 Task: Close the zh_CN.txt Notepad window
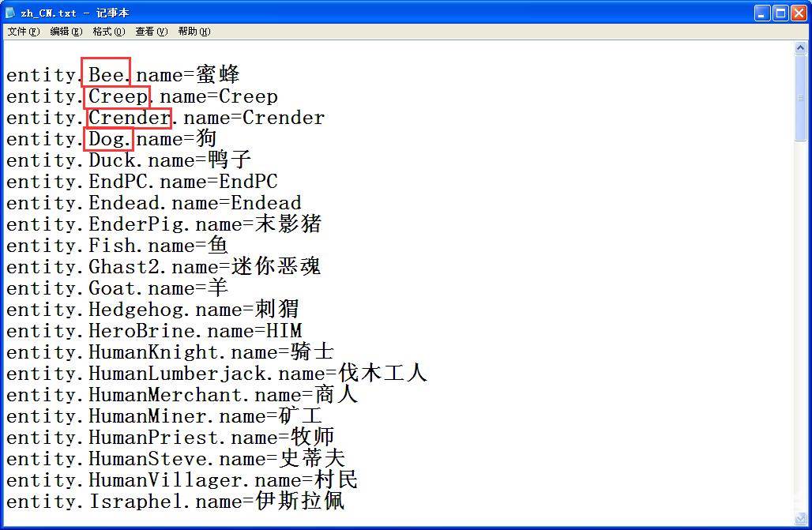pos(799,13)
